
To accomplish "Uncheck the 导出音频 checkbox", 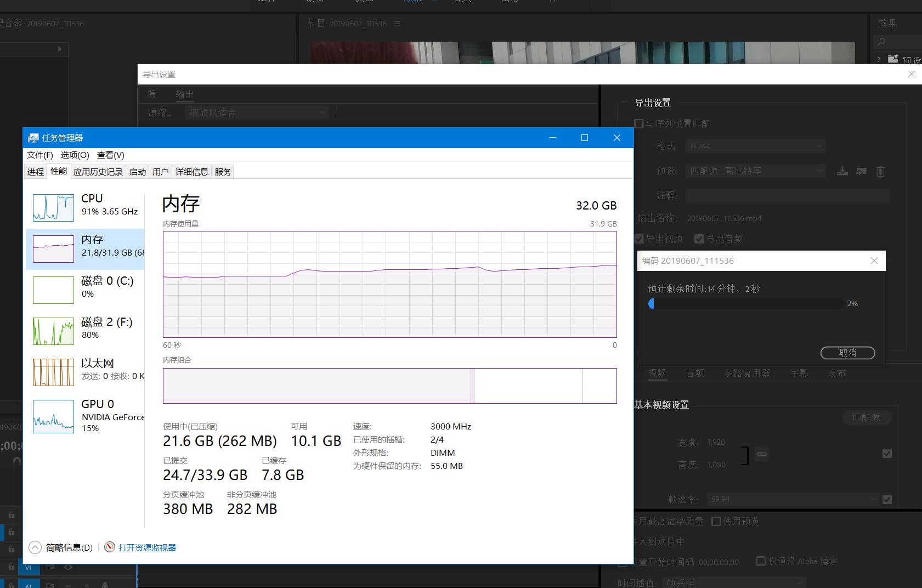I will tap(699, 239).
